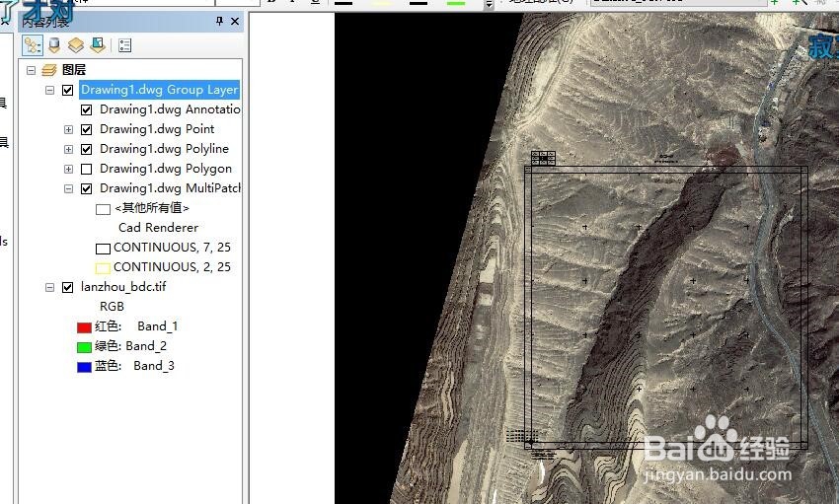Click 红色: Band_1 label
This screenshot has height=504, width=839.
pos(136,326)
